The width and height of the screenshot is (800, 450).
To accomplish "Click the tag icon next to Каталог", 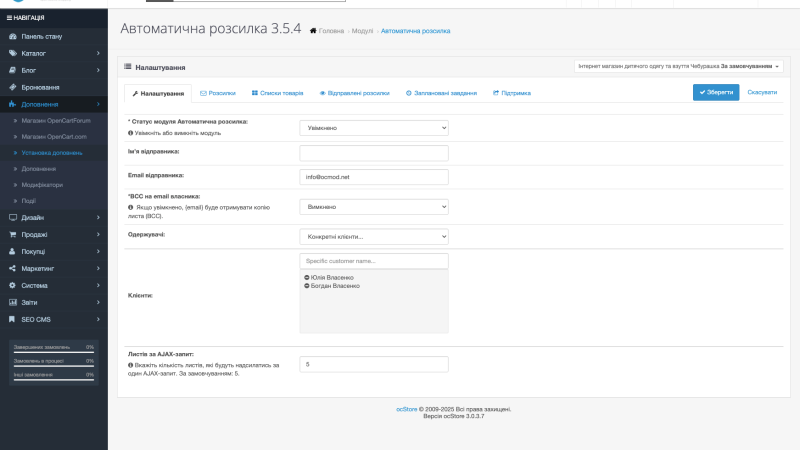I will tap(13, 53).
